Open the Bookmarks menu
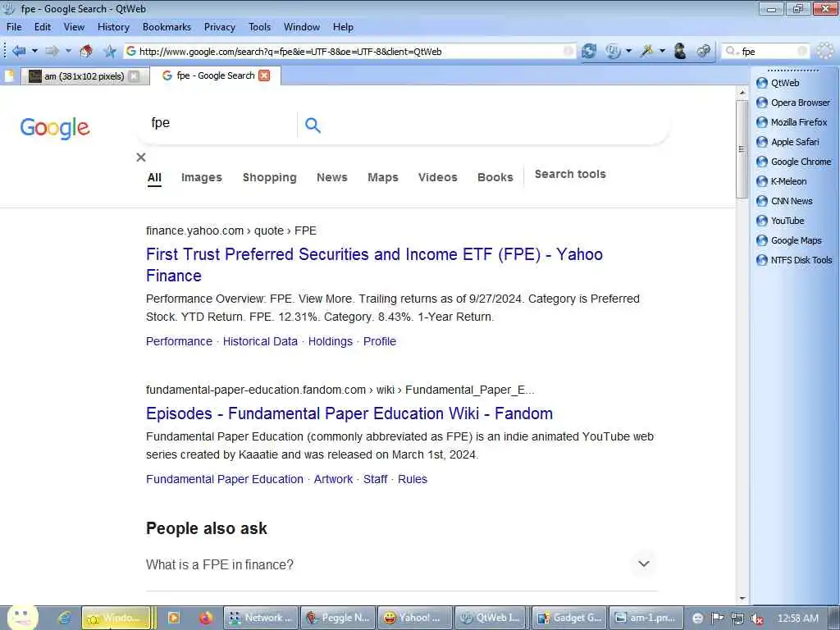 point(167,27)
